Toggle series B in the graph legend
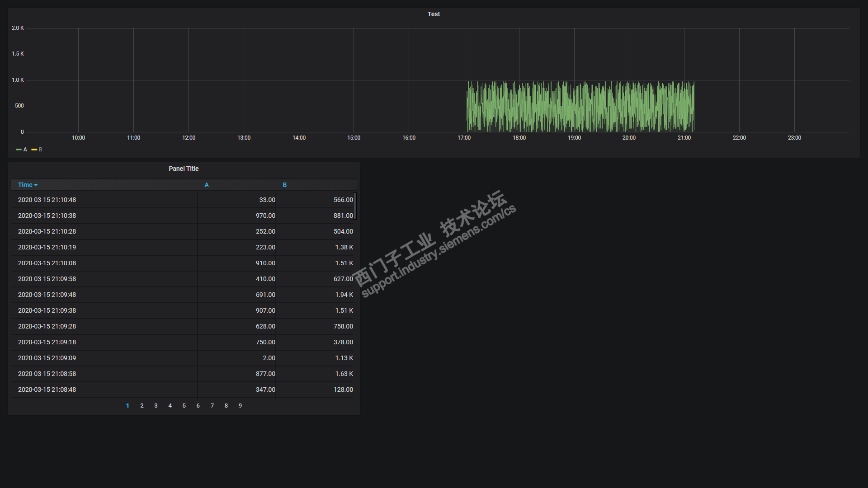This screenshot has height=488, width=868. pyautogui.click(x=40, y=150)
